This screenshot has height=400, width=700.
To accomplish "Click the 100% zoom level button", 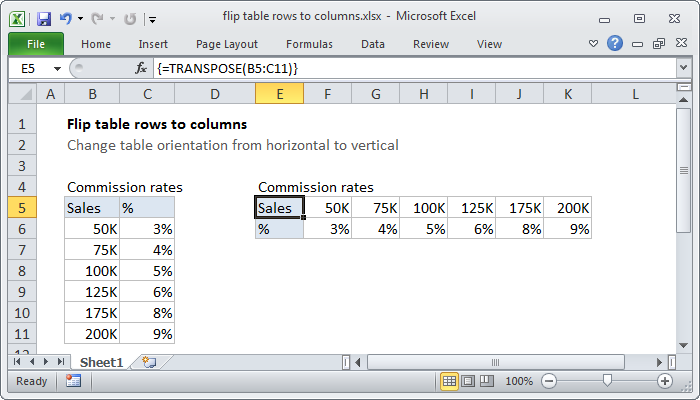I will pos(518,381).
